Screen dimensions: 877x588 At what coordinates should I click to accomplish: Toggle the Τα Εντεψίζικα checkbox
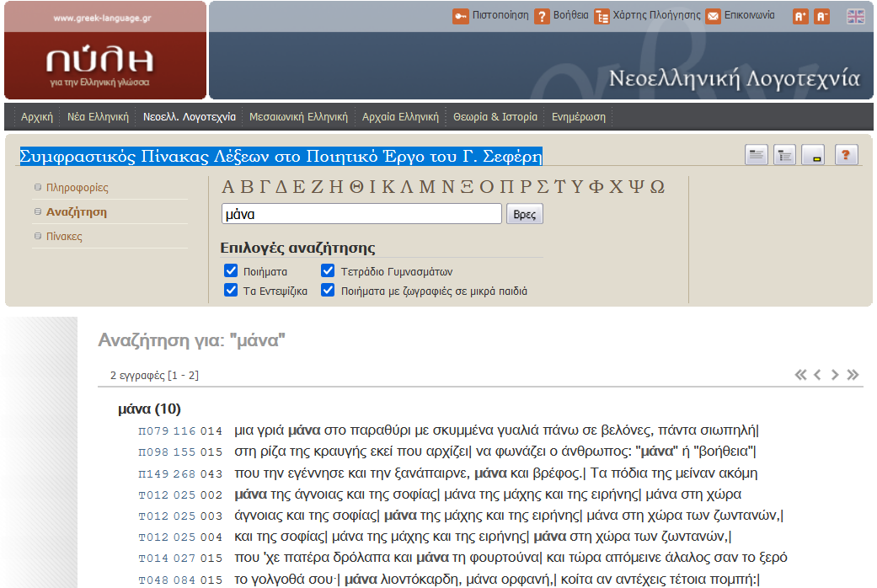231,290
